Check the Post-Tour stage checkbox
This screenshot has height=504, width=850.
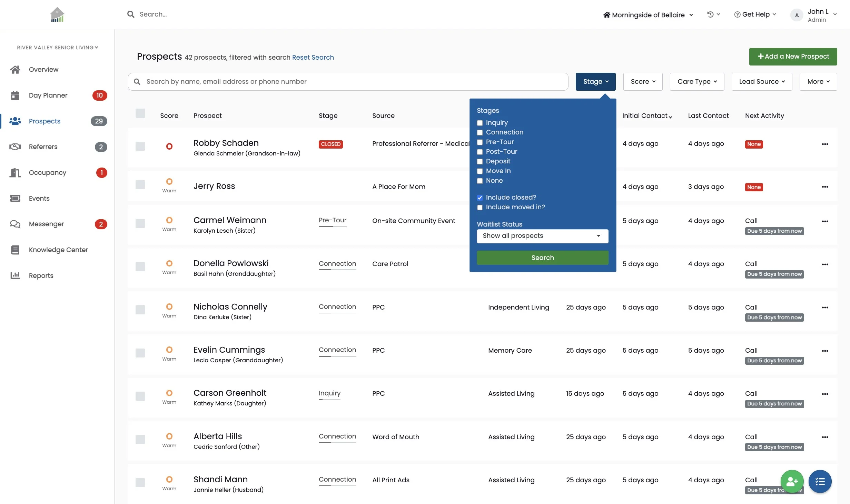pos(480,152)
